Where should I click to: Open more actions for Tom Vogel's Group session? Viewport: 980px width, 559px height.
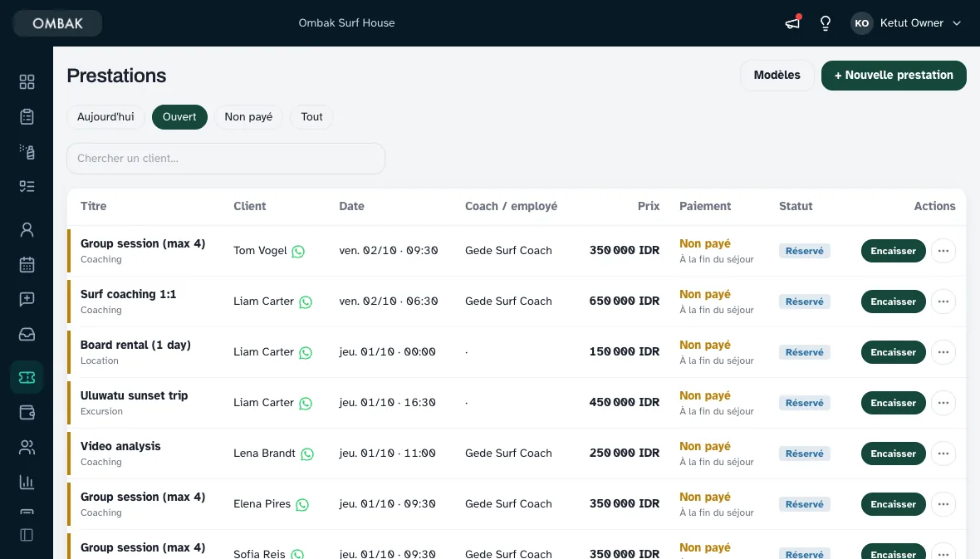tap(943, 251)
